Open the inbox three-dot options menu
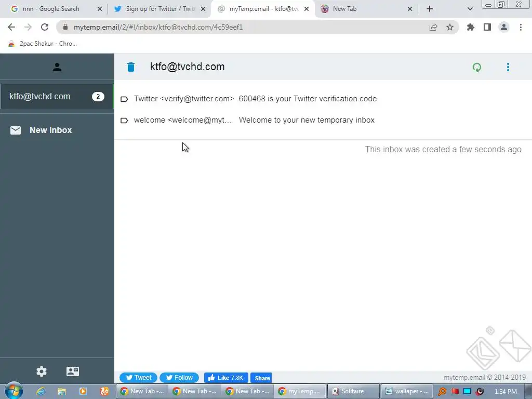 click(x=508, y=67)
